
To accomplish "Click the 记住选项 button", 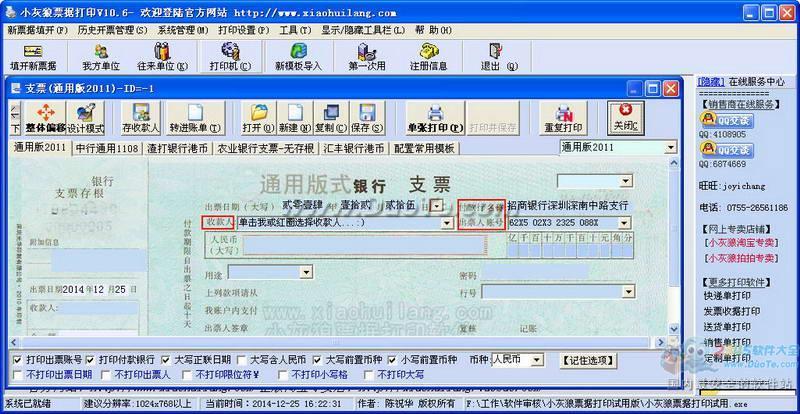I will coord(586,359).
